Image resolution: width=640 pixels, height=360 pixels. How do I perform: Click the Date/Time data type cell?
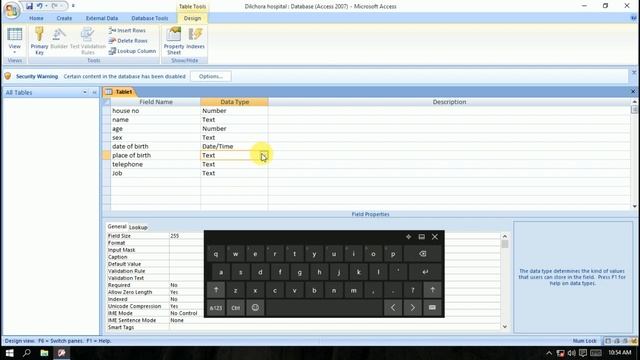(x=234, y=146)
